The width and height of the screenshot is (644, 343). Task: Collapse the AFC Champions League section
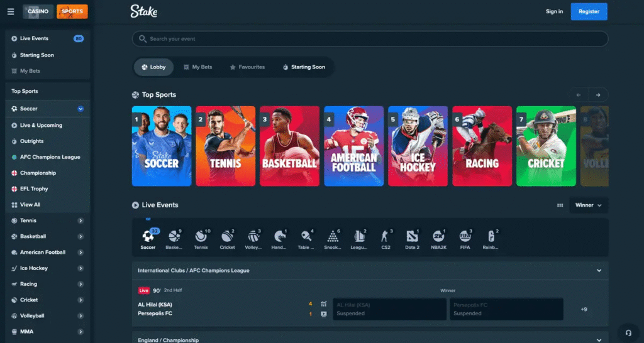(x=599, y=271)
